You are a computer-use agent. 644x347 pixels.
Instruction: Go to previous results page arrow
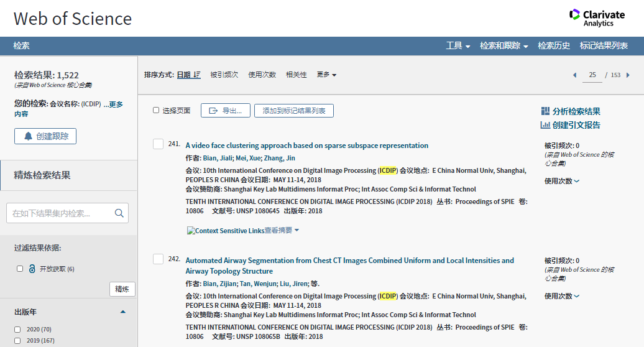pyautogui.click(x=574, y=75)
